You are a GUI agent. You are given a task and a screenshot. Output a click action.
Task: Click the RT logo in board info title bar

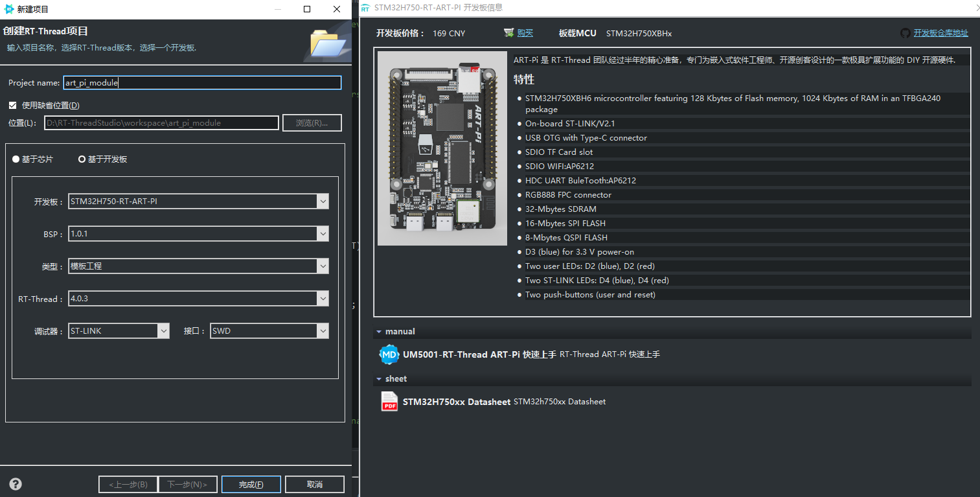[366, 8]
